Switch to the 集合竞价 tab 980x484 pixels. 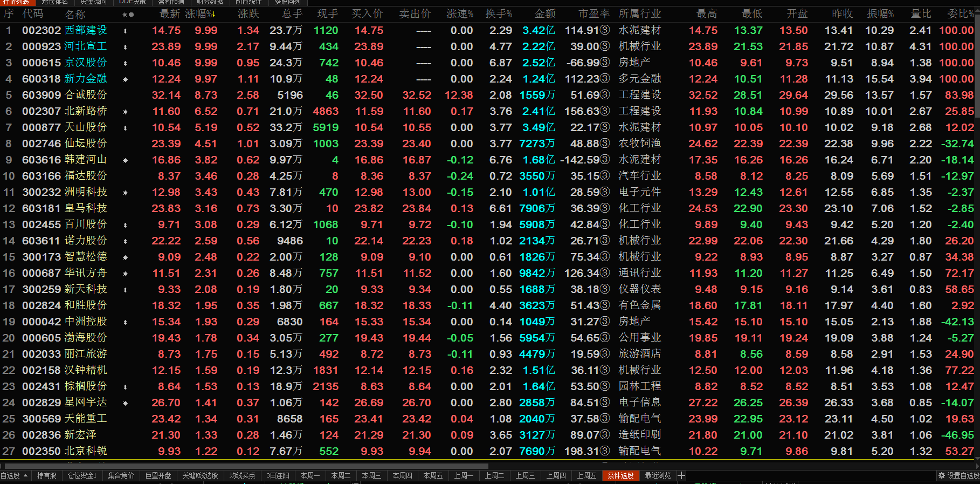tap(121, 475)
